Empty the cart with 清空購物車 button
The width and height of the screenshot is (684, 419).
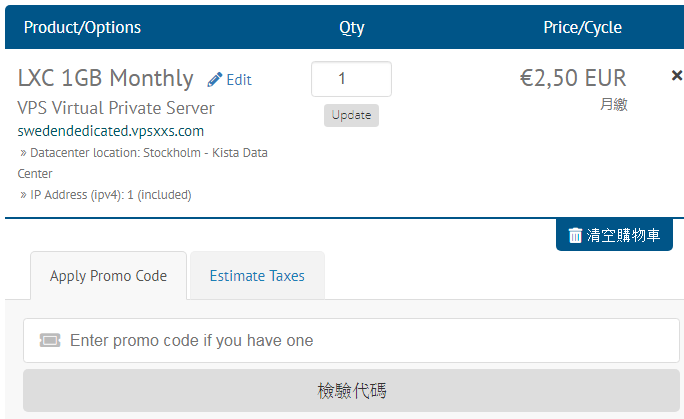point(614,235)
